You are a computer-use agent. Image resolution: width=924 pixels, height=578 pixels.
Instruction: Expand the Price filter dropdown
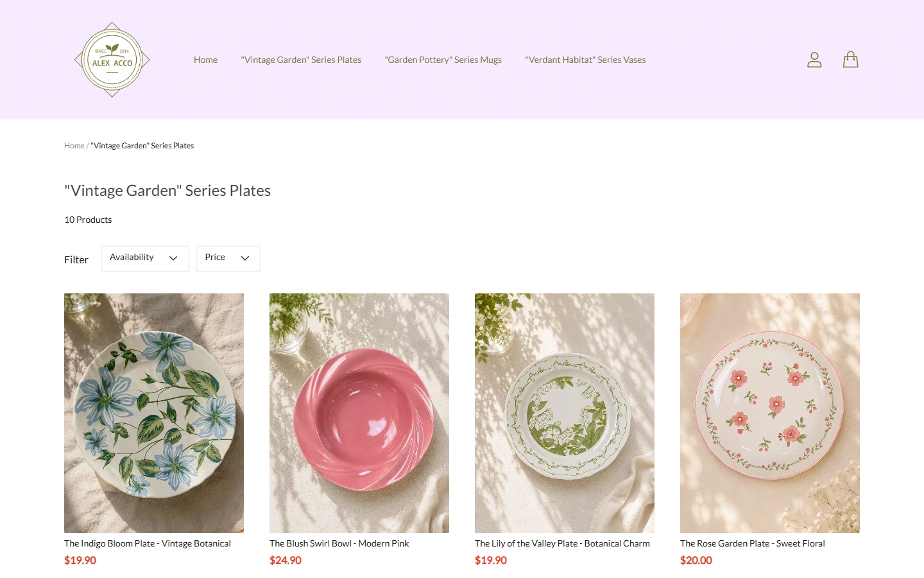click(228, 258)
